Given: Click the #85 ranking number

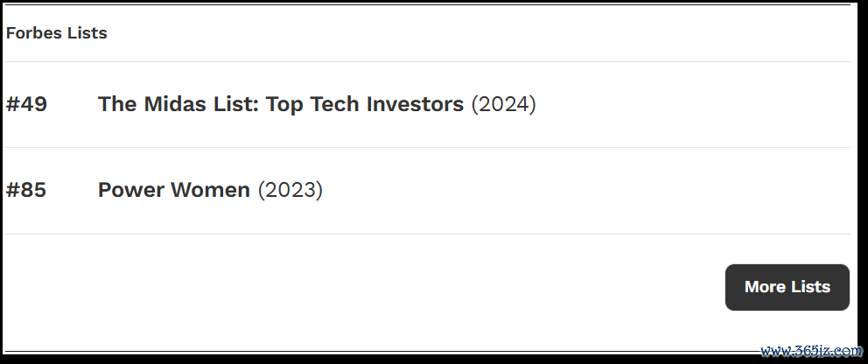Looking at the screenshot, I should pyautogui.click(x=26, y=190).
